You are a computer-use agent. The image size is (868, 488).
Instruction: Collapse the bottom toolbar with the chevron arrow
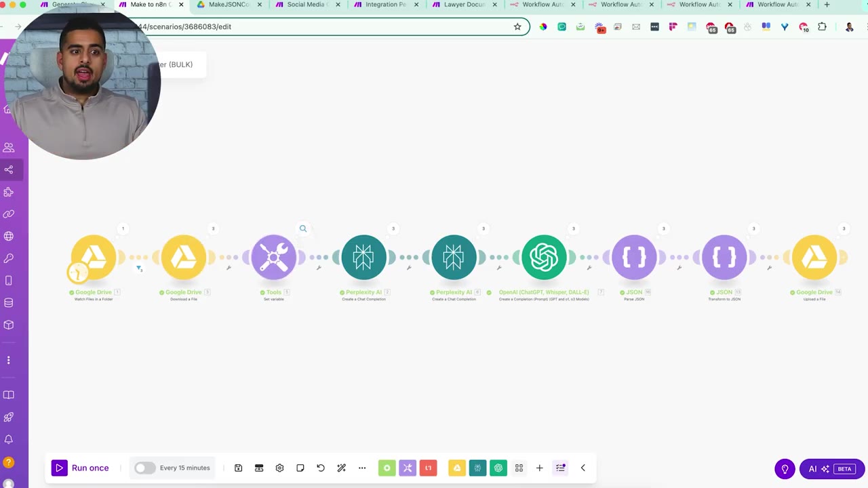point(583,468)
